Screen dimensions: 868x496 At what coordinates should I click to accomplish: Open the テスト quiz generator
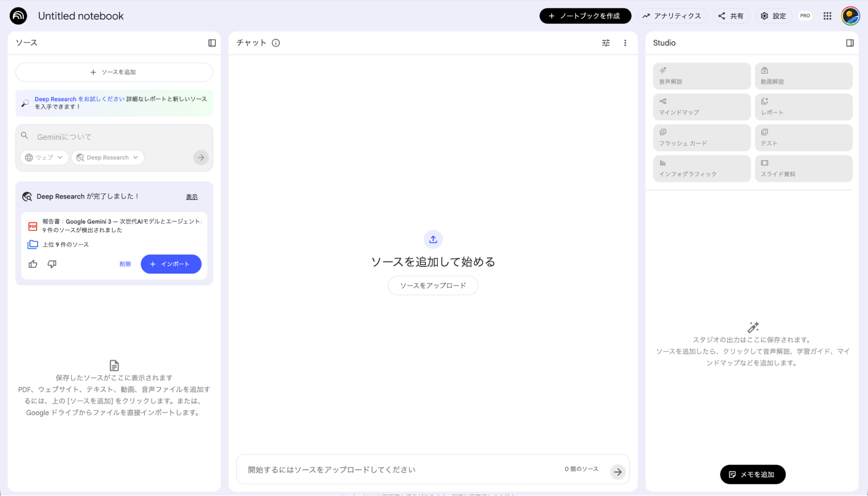point(803,138)
